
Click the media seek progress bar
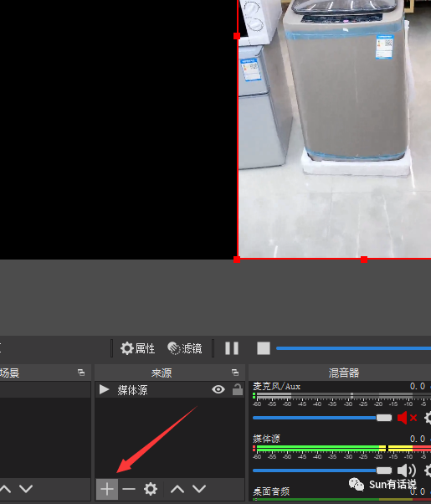pos(353,348)
